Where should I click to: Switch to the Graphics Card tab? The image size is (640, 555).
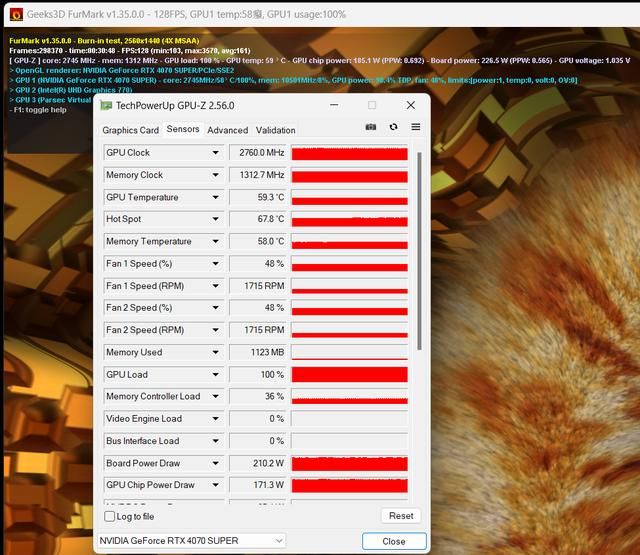point(131,130)
